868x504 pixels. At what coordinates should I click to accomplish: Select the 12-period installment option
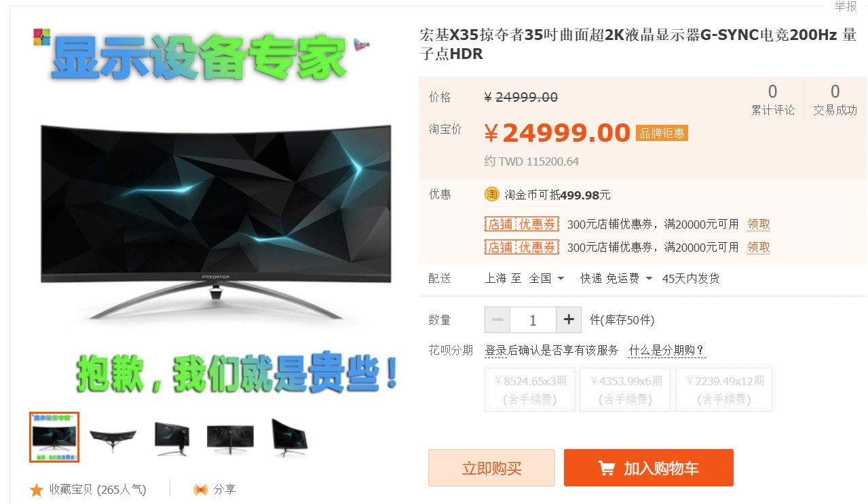coord(724,390)
